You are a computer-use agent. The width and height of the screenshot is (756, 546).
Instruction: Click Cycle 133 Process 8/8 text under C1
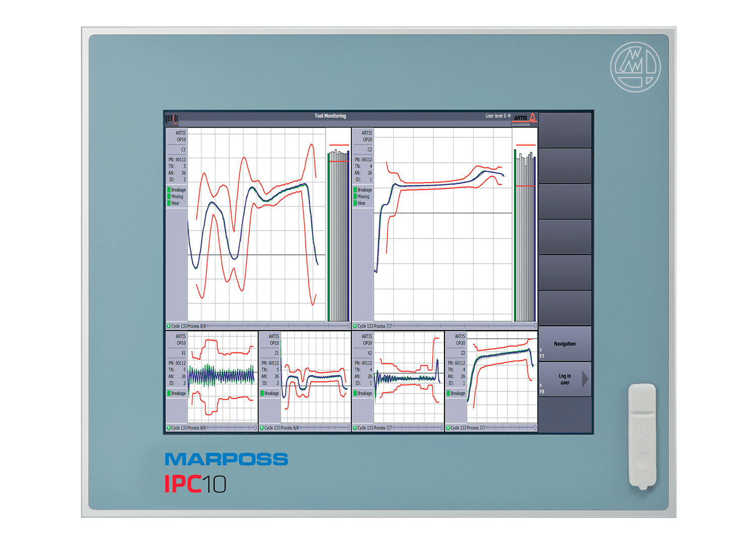pyautogui.click(x=188, y=326)
